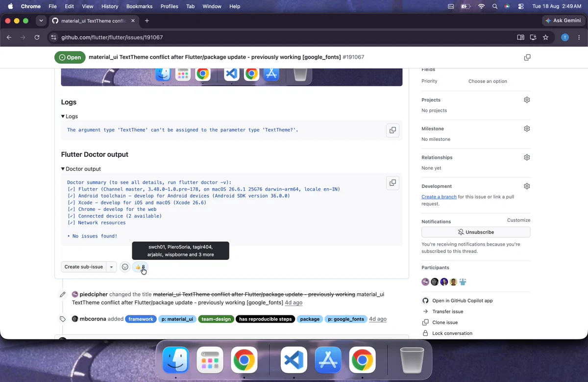The height and width of the screenshot is (382, 588).
Task: Open Finder from the Dock
Action: click(x=175, y=360)
